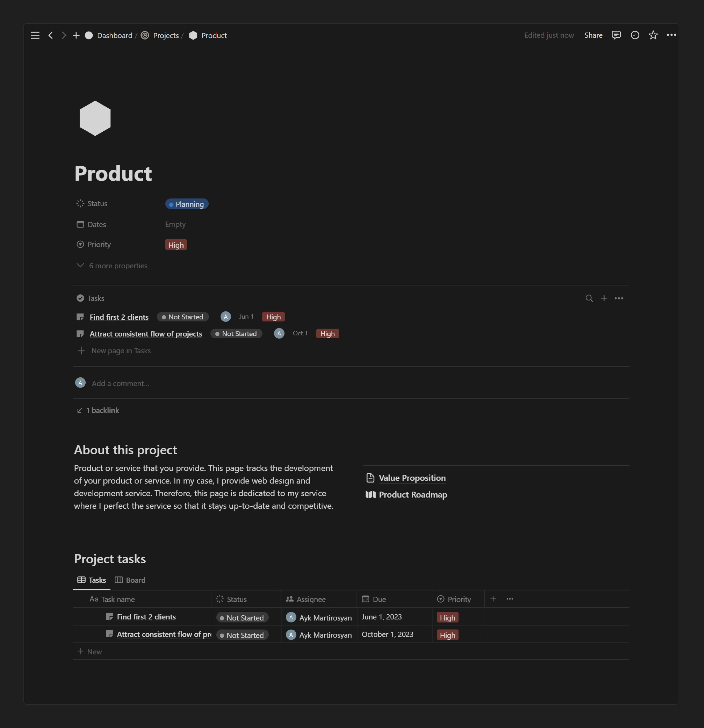Switch to the Board tab
The width and height of the screenshot is (704, 728).
click(x=130, y=580)
